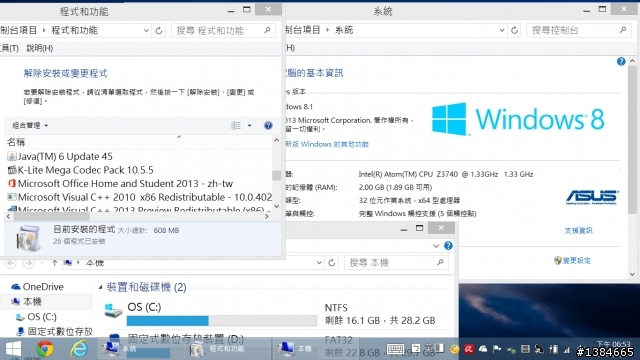Click help icon in 程式和功能 toolbar
The width and height of the screenshot is (640, 360).
(268, 125)
